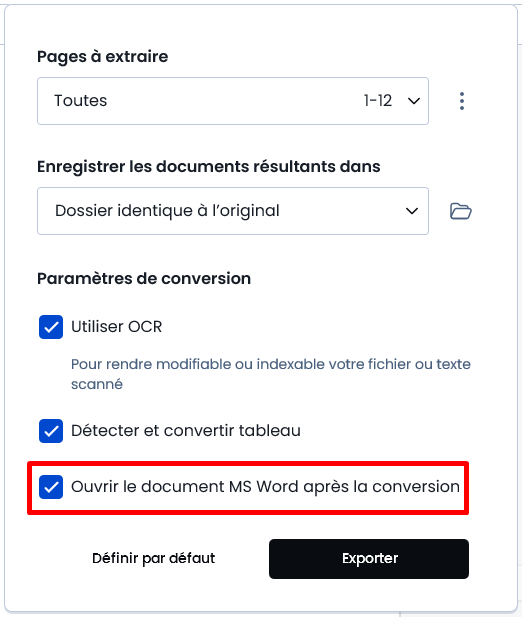The width and height of the screenshot is (522, 617).
Task: Click chevron arrow next to 1-12
Action: click(x=414, y=101)
